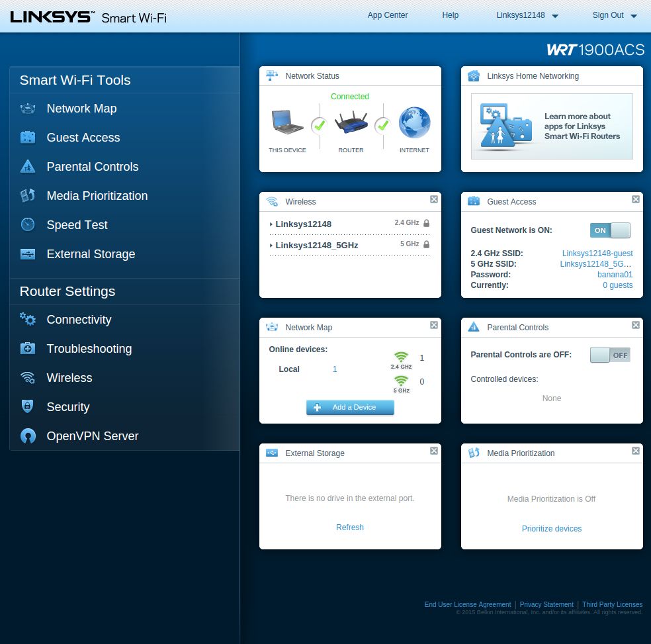Expand the Linksys12148 wireless network entry
The height and width of the screenshot is (644, 651).
click(304, 224)
